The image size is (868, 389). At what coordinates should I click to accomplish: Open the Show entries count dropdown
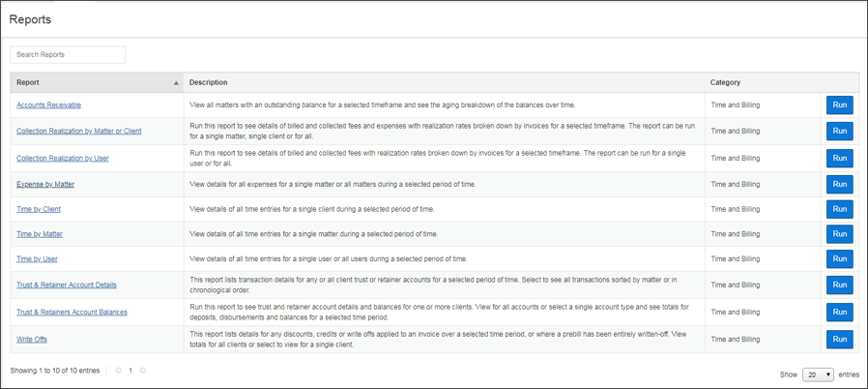tap(817, 374)
